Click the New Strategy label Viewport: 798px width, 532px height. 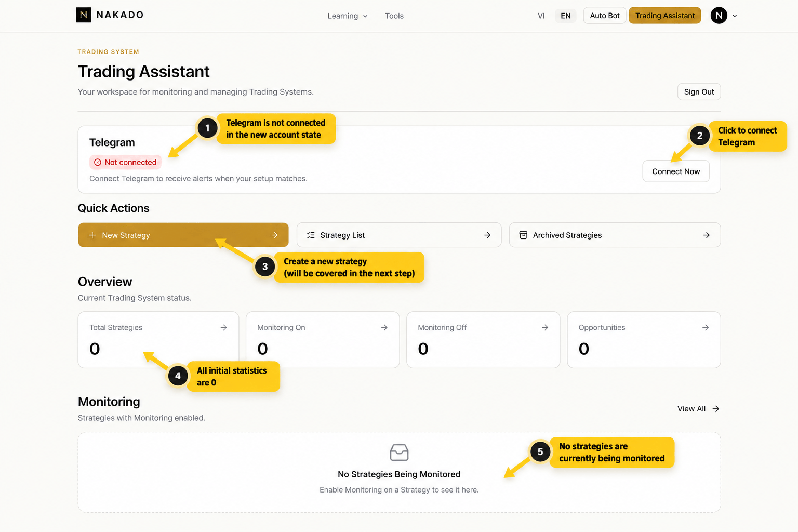[126, 235]
